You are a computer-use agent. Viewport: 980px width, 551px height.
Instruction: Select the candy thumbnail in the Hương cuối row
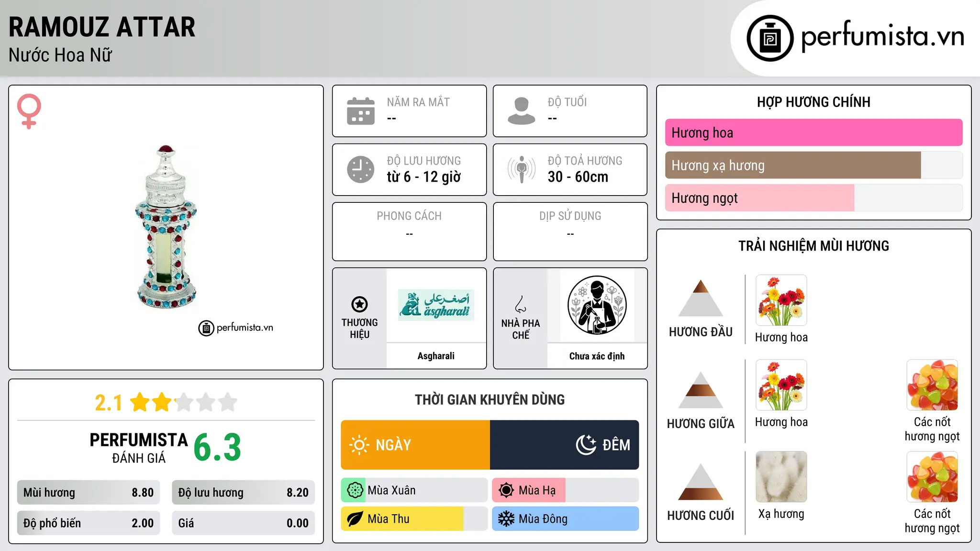[932, 477]
